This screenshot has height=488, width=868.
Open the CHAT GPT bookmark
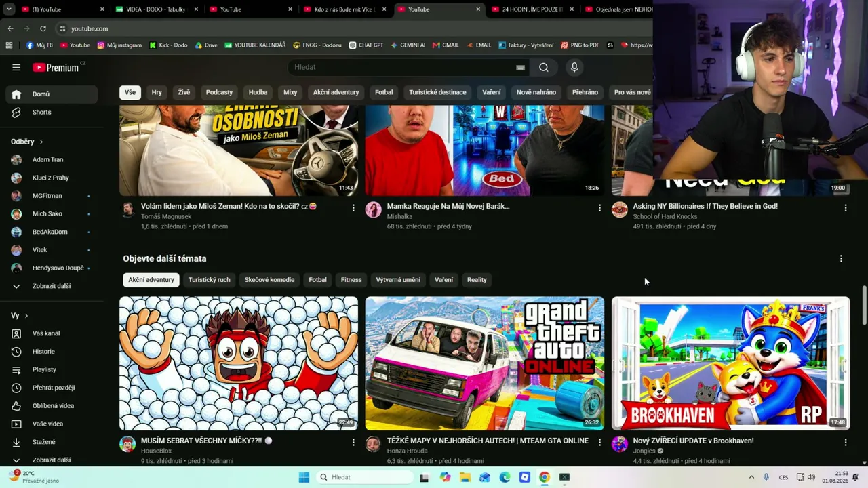coord(366,45)
